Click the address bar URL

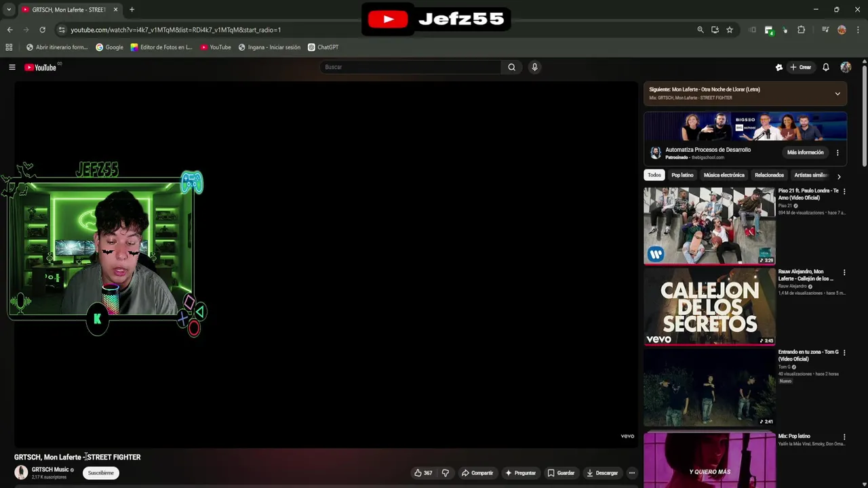click(x=176, y=30)
